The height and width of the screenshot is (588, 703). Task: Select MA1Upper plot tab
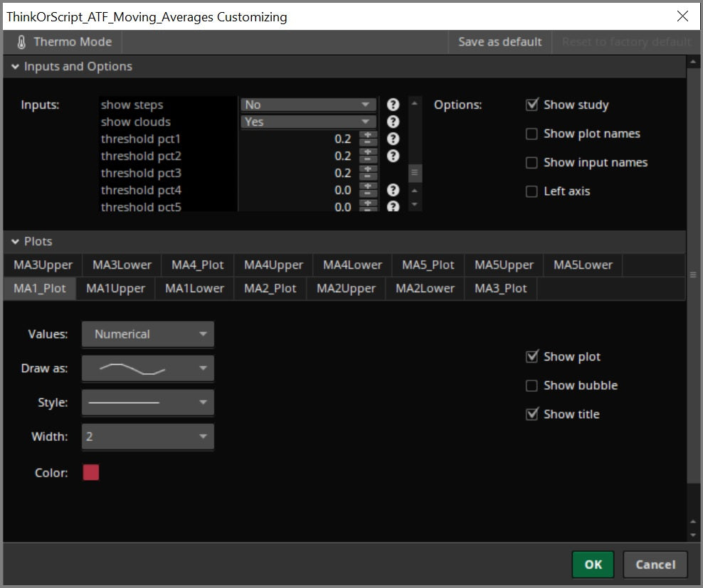[x=116, y=288]
